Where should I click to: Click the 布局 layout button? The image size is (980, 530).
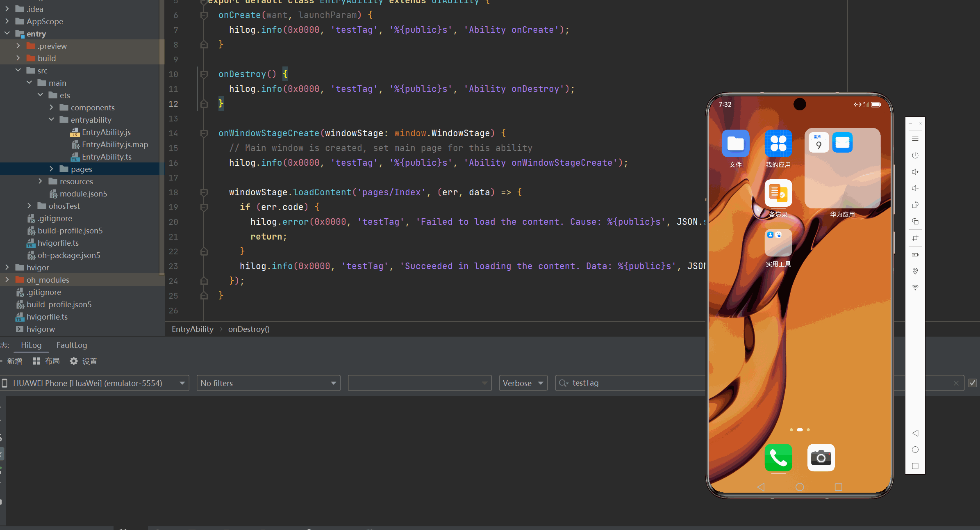pos(46,361)
